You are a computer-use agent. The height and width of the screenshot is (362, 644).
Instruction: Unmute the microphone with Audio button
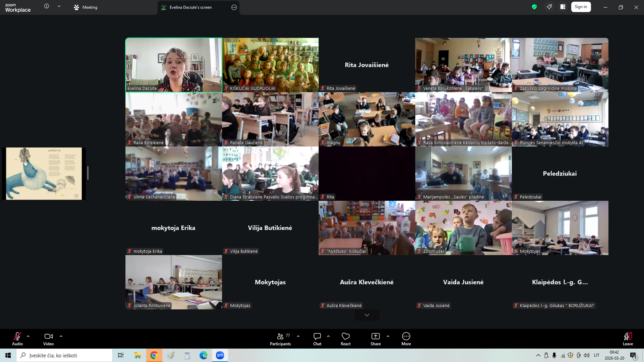(x=17, y=339)
